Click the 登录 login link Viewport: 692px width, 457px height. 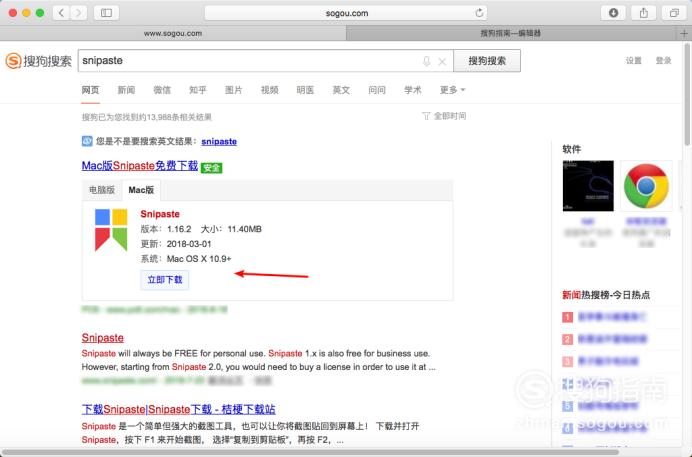click(663, 60)
